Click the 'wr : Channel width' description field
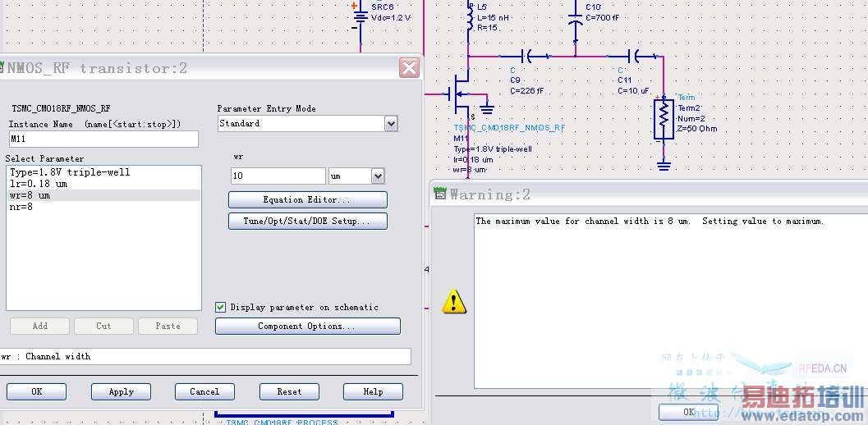Viewport: 868px width, 425px height. coord(205,356)
